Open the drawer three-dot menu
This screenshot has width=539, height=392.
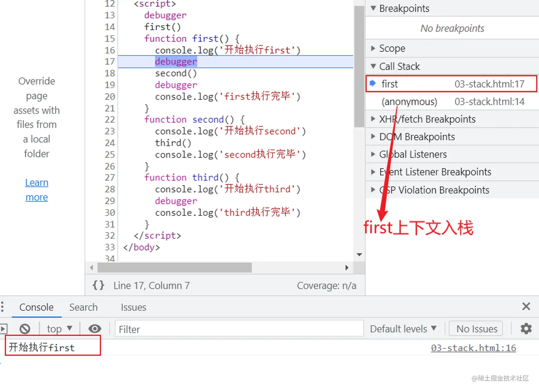2,307
